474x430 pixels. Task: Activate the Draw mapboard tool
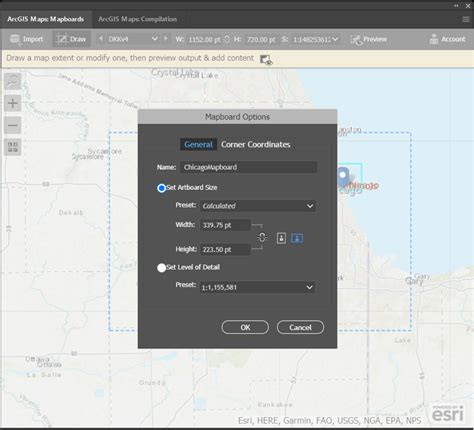click(x=71, y=39)
